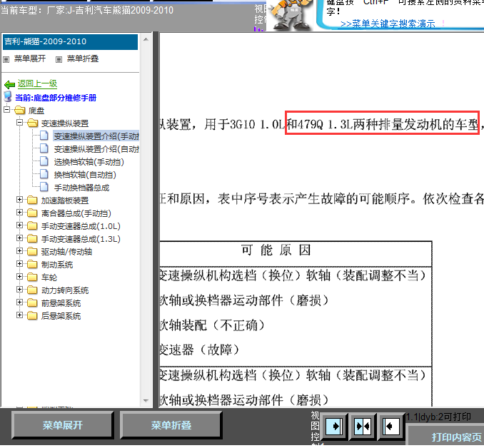Screen dimensions: 484x448
Task: Click the document icon for 换档软轴(自动挡)
Action: pyautogui.click(x=44, y=174)
